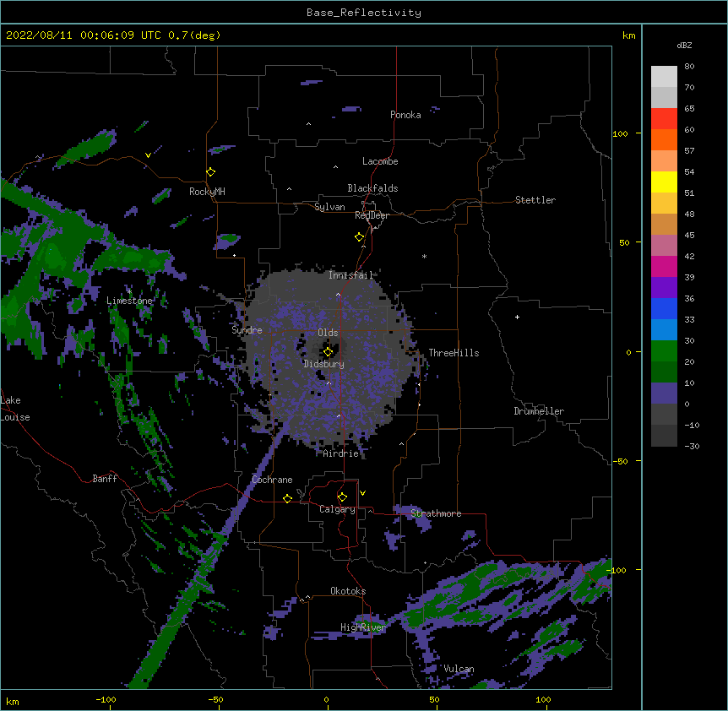728x711 pixels.
Task: Click the Vulcan town label
Action: point(459,669)
